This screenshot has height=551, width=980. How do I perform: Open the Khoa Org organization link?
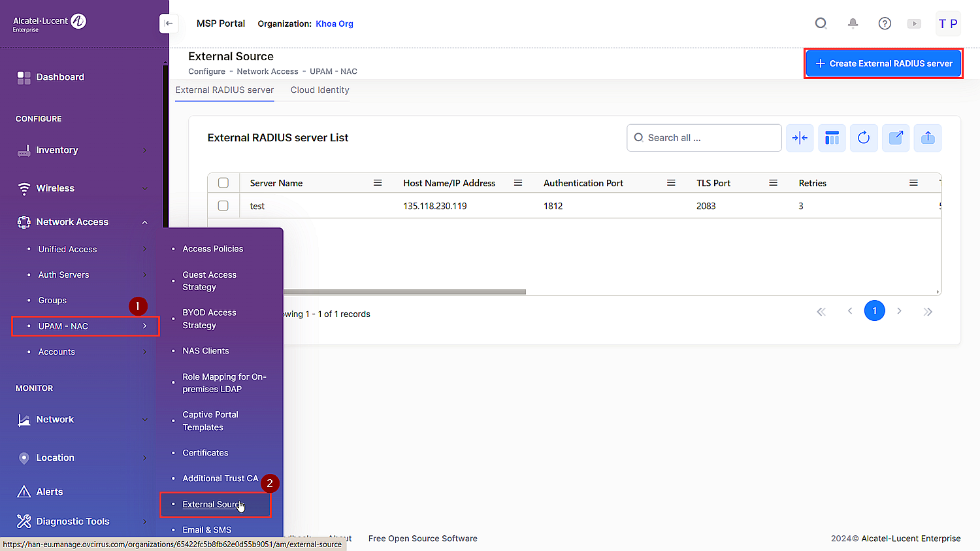pyautogui.click(x=335, y=24)
